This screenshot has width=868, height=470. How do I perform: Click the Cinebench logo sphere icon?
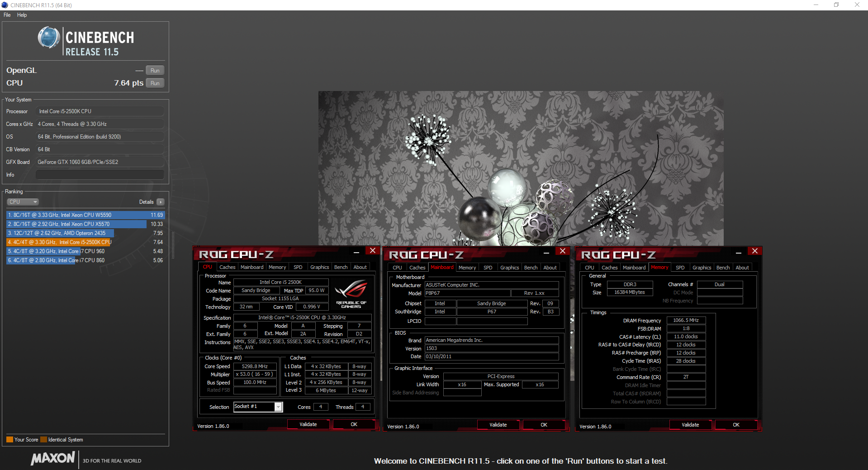49,38
